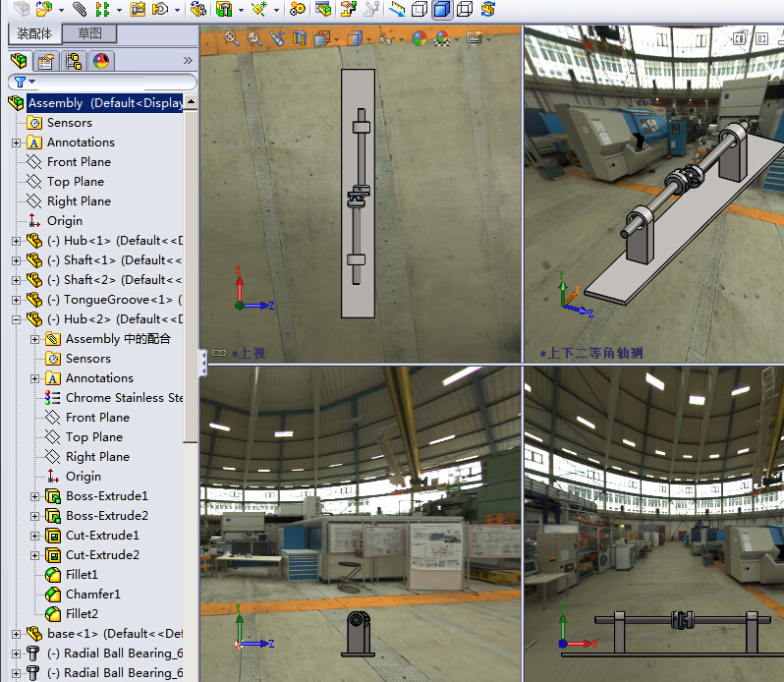Click the filter funnel dropdown in tree
784x682 pixels.
[x=22, y=82]
